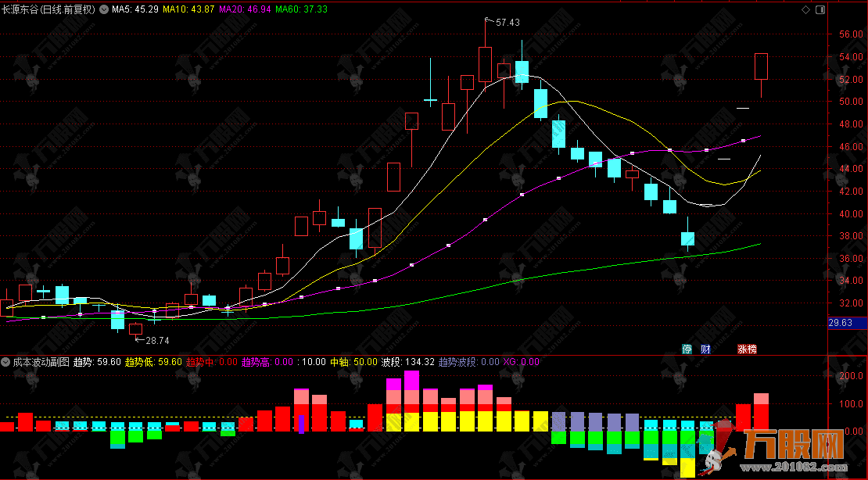Click the diamond icon at chart top-right
This screenshot has width=868, height=480.
tap(806, 10)
